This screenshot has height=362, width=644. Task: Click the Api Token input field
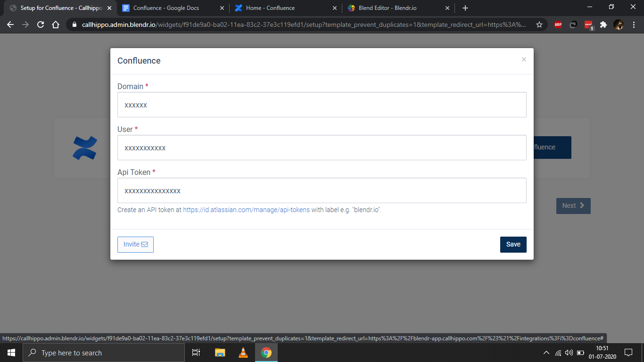[x=322, y=190]
